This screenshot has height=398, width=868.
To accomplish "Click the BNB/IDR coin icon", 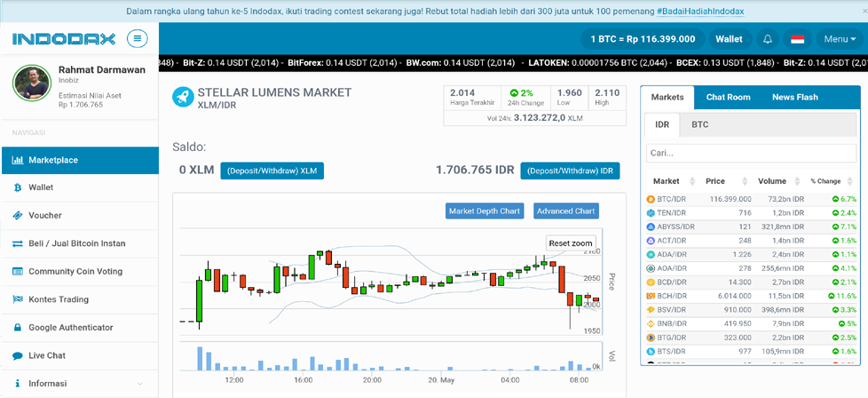I will (651, 323).
